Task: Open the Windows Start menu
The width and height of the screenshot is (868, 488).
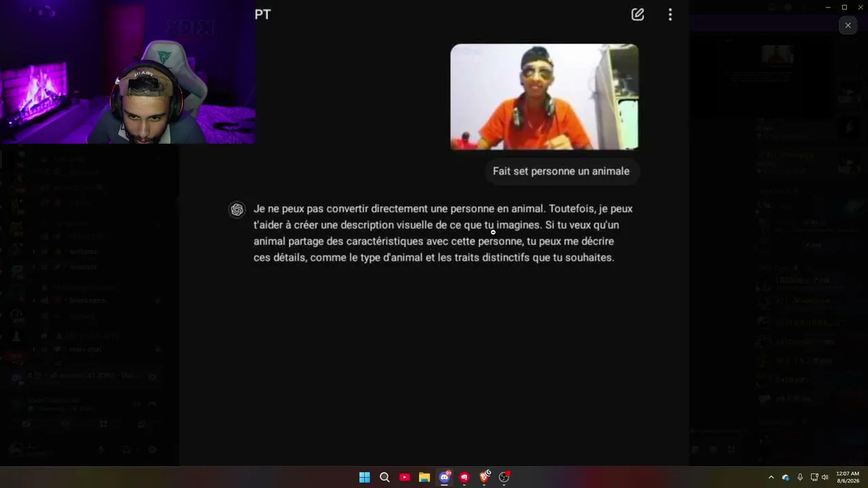Action: tap(364, 477)
